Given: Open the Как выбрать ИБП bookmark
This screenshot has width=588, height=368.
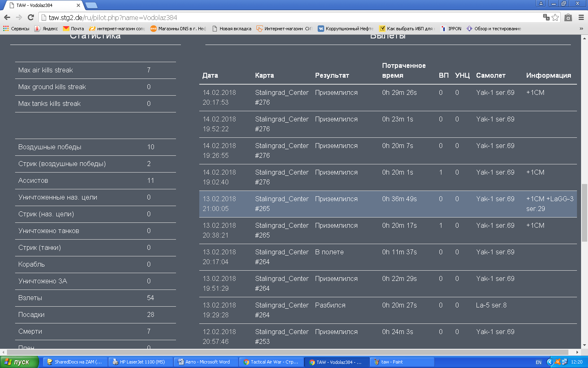Looking at the screenshot, I should click(407, 29).
